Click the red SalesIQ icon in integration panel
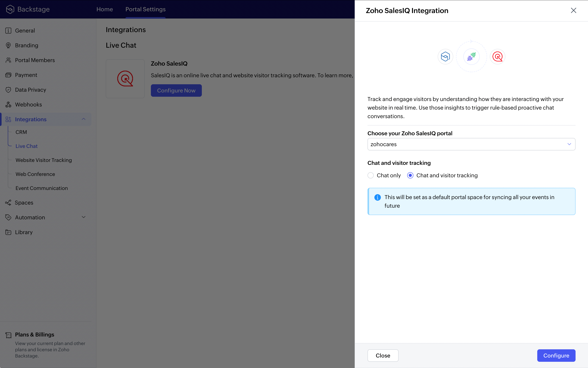 pos(498,57)
